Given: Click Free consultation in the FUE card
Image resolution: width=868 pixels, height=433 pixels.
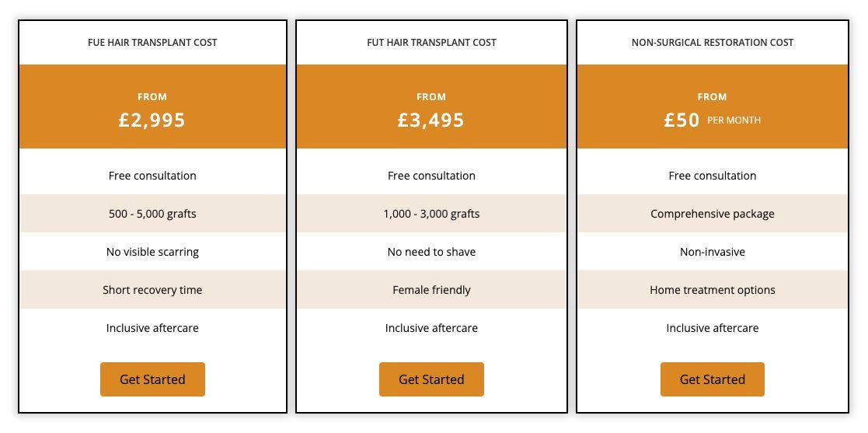Looking at the screenshot, I should 152,176.
